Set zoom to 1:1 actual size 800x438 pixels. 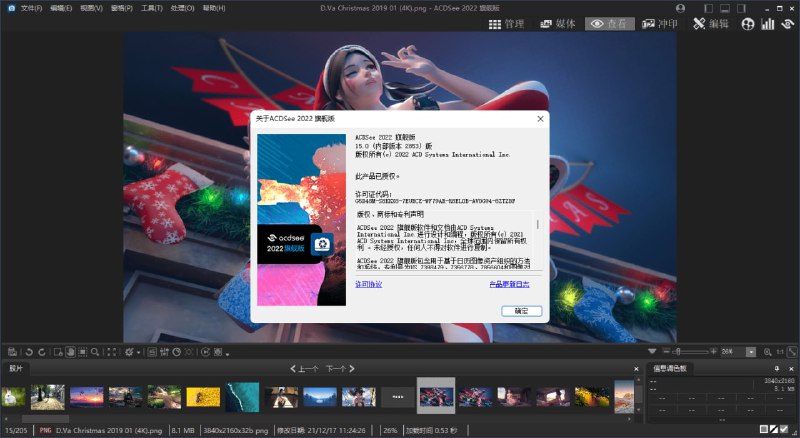tap(780, 352)
